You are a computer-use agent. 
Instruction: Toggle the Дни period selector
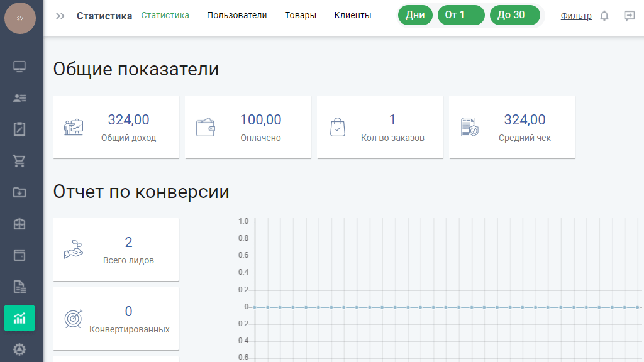tap(415, 14)
